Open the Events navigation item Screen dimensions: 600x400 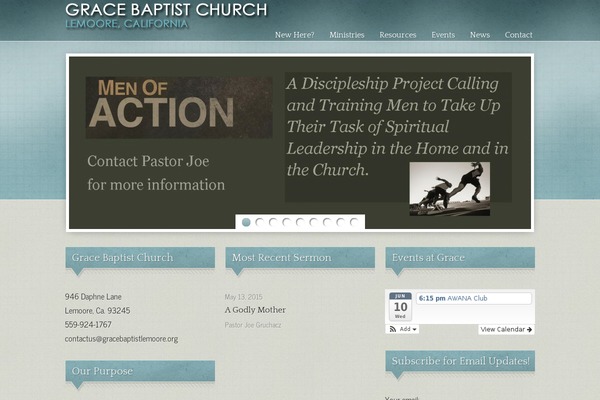[443, 35]
